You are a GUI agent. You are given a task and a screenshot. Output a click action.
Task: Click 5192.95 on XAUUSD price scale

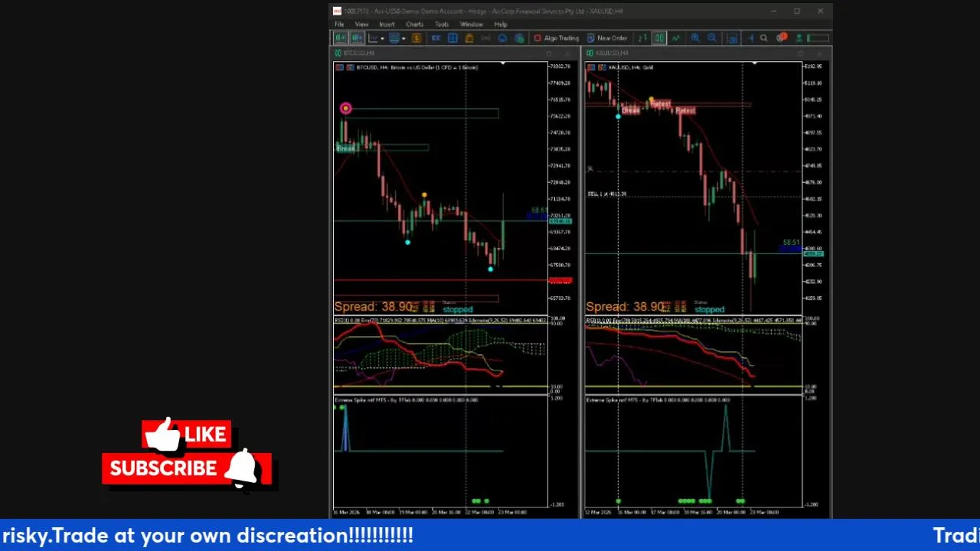point(813,67)
